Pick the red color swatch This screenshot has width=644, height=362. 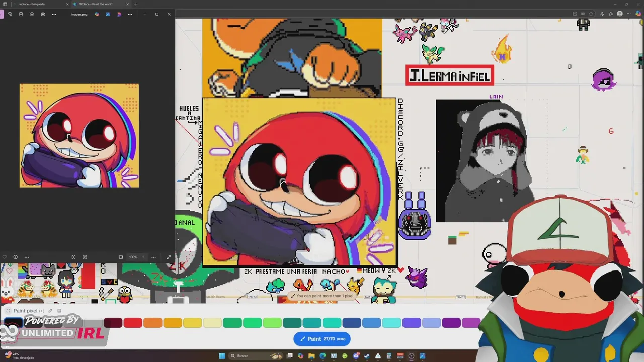pyautogui.click(x=133, y=323)
